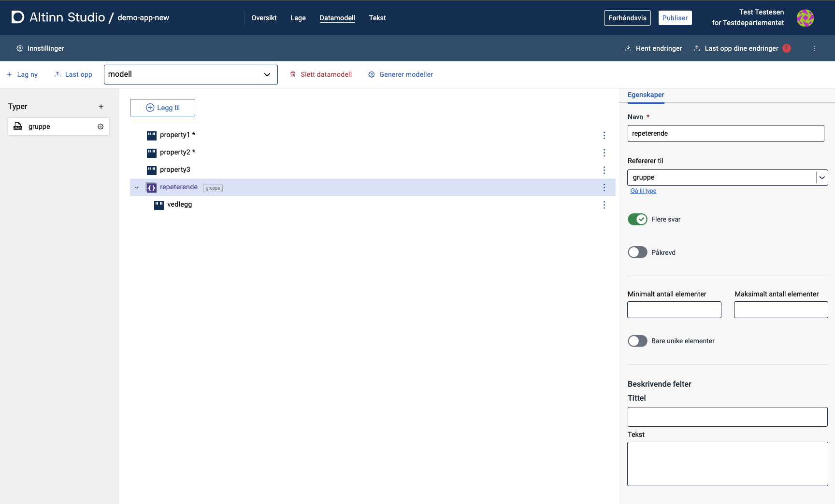Click the object braces icon beside repeterende
The image size is (835, 504).
[x=151, y=188]
